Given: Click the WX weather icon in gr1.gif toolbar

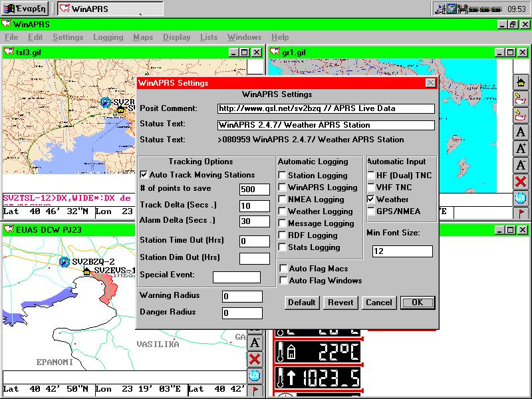Looking at the screenshot, I should pyautogui.click(x=521, y=198).
